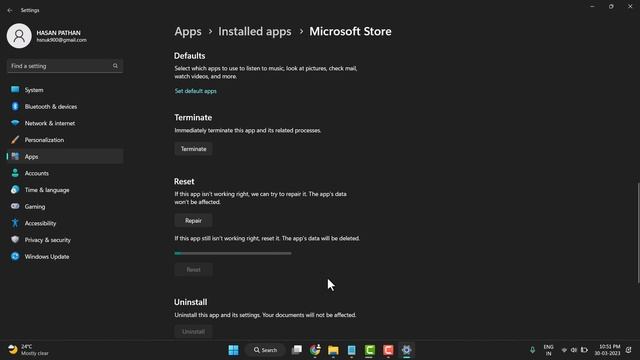Open Accessibility settings
This screenshot has width=640, height=360.
click(x=65, y=223)
